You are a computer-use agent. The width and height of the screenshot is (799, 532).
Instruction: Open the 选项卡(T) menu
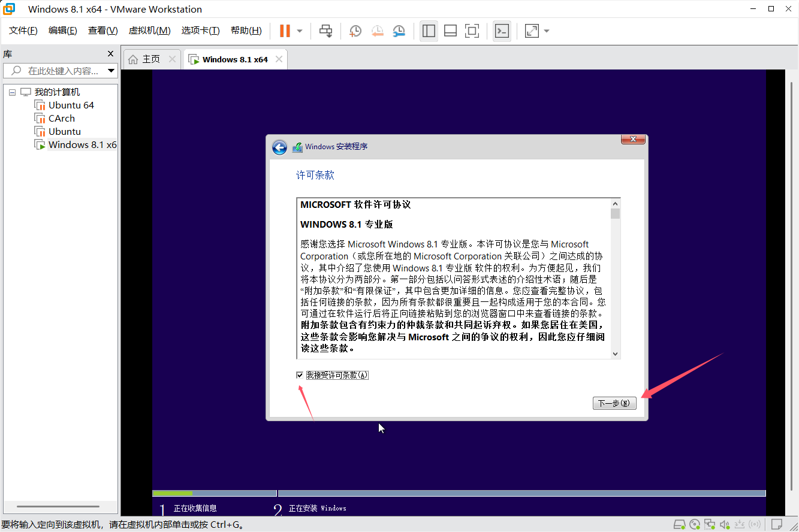(x=201, y=31)
